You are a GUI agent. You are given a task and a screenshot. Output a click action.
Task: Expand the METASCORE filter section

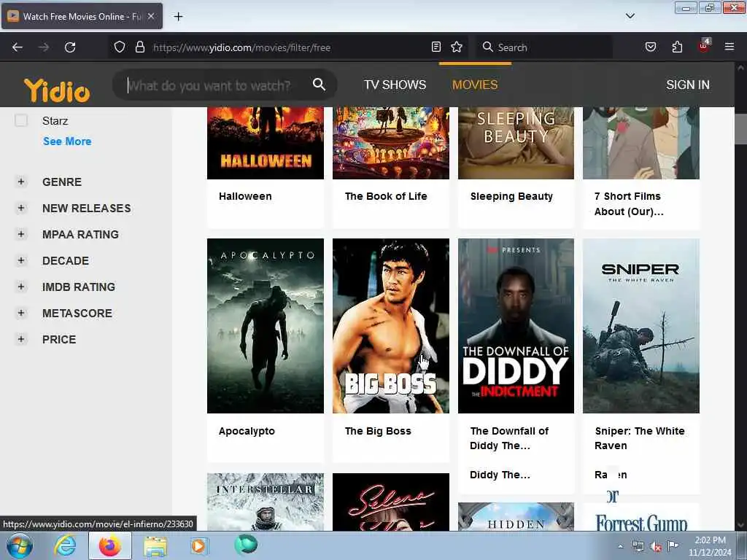point(21,312)
